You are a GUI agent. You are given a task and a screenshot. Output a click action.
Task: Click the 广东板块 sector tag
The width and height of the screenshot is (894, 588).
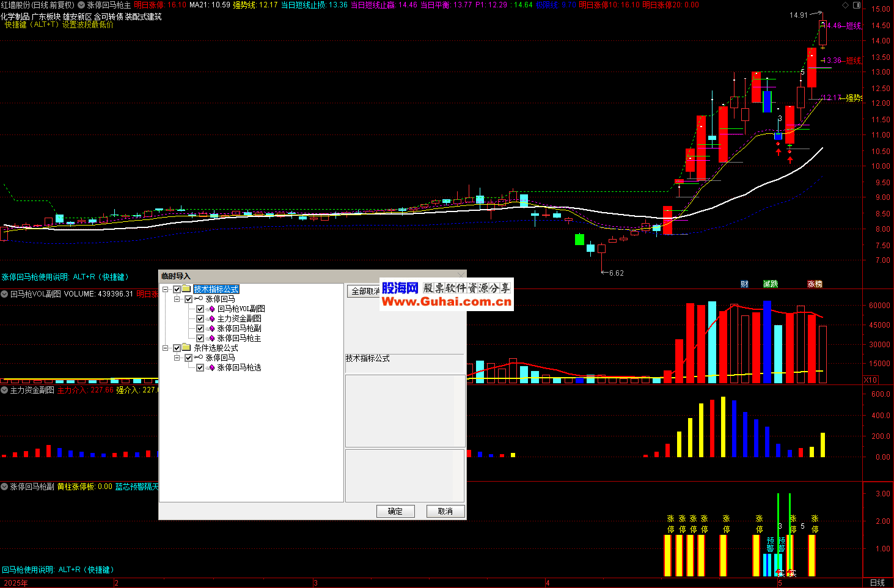pos(46,17)
